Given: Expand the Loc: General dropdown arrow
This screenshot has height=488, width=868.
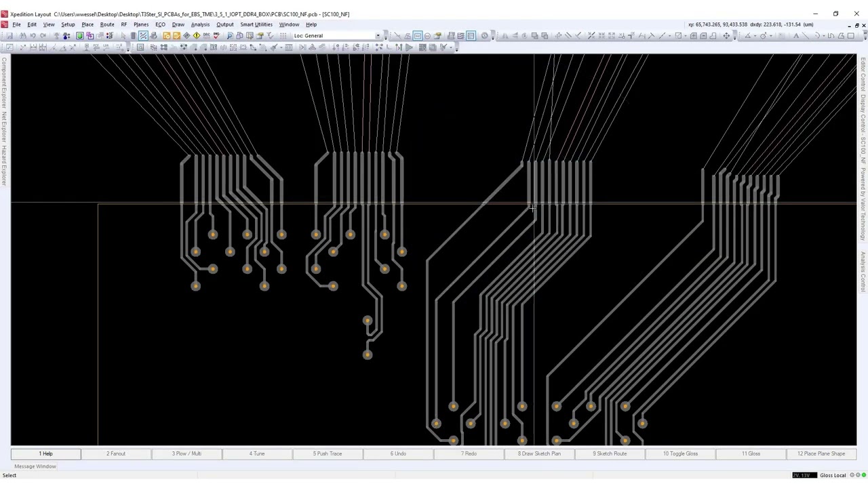Looking at the screenshot, I should tap(378, 36).
